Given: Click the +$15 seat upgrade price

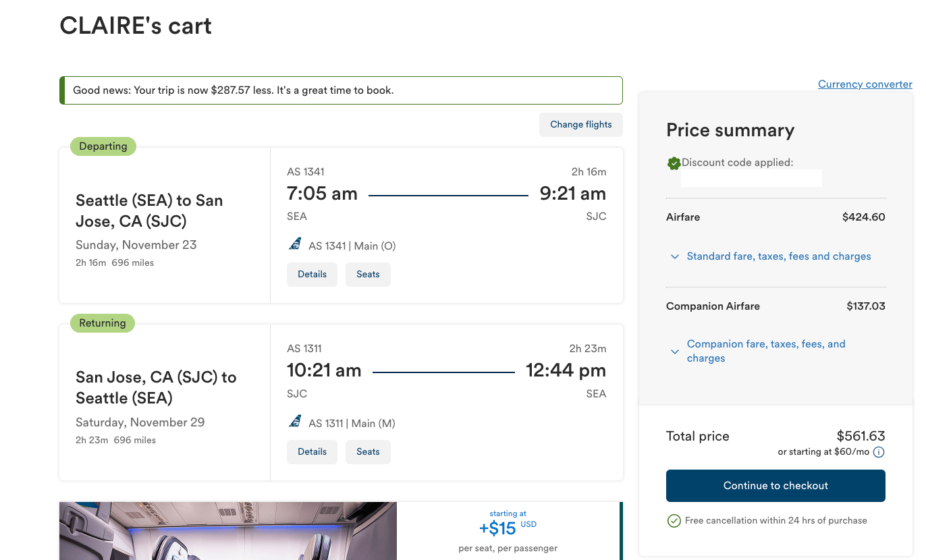Looking at the screenshot, I should pyautogui.click(x=499, y=529).
